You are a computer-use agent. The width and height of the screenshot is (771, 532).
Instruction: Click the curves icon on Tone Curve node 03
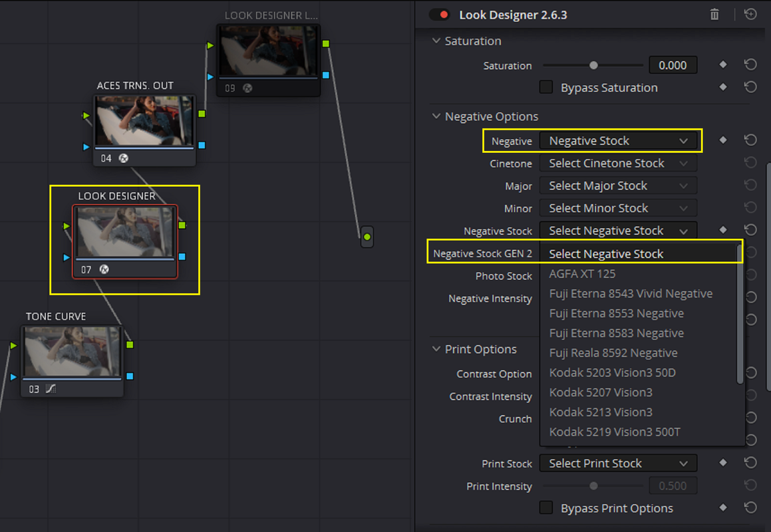click(x=51, y=389)
